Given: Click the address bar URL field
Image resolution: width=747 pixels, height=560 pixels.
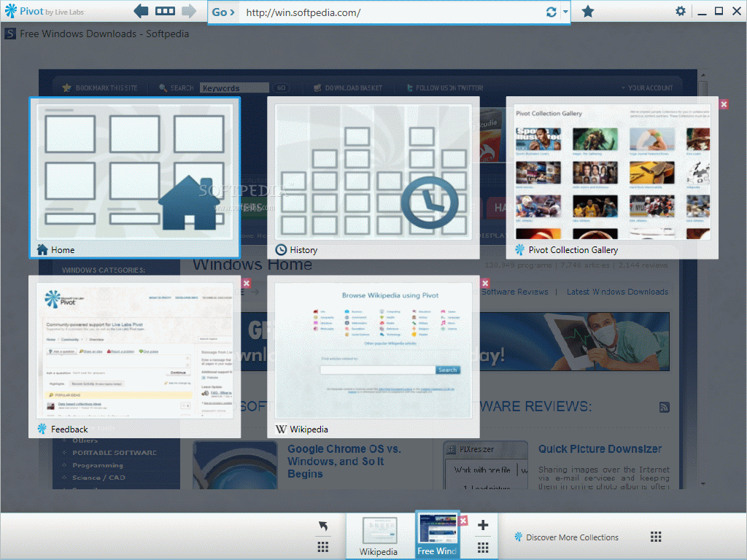Looking at the screenshot, I should (x=391, y=12).
